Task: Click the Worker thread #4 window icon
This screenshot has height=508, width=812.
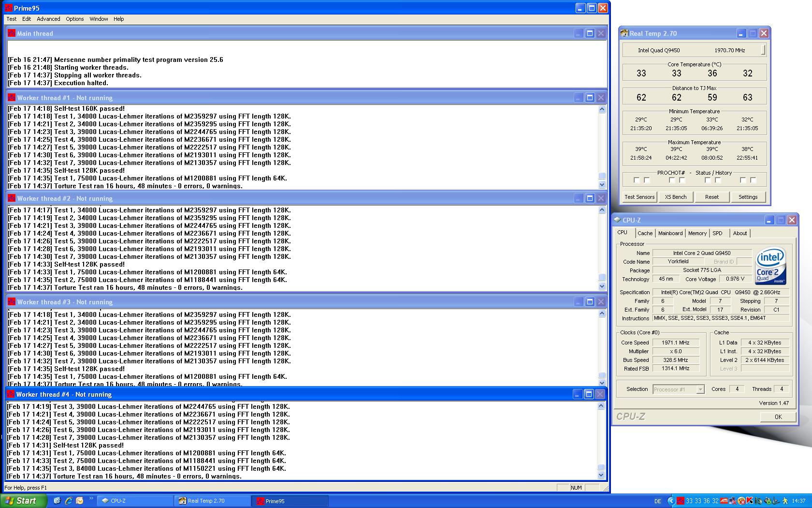Action: (x=11, y=394)
